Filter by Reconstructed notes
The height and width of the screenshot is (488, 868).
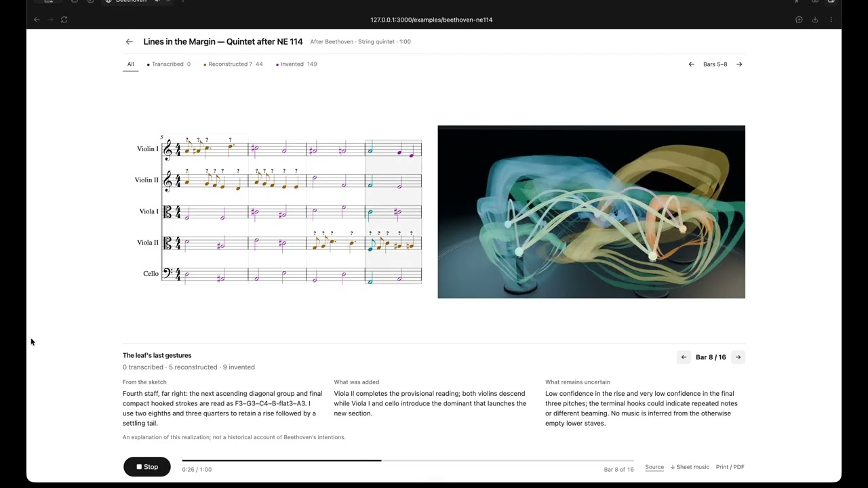(x=233, y=64)
